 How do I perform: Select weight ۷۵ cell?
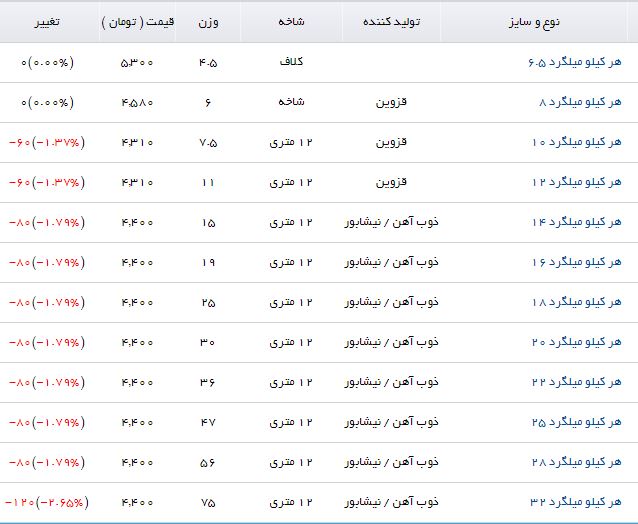[208, 502]
